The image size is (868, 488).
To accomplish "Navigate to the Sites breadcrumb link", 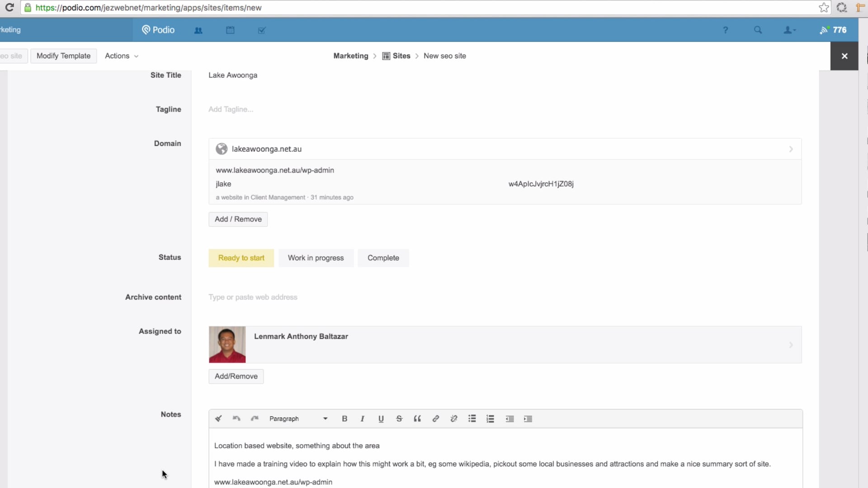I will point(401,56).
